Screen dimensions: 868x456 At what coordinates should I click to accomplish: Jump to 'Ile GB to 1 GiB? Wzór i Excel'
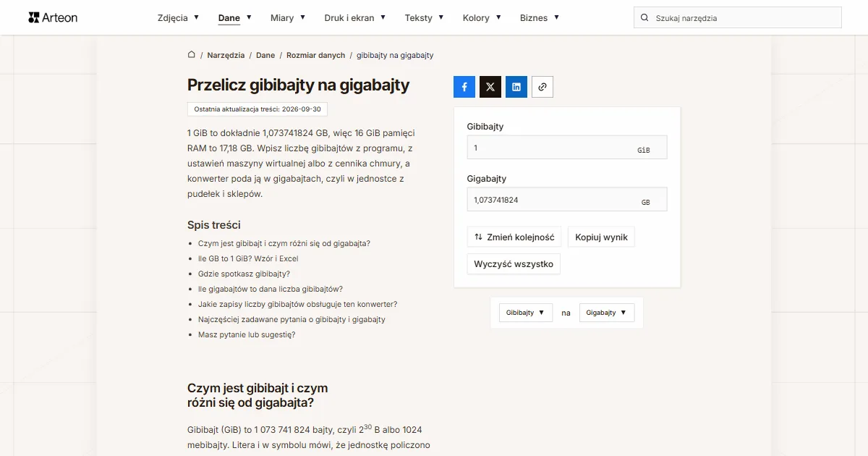(x=248, y=258)
